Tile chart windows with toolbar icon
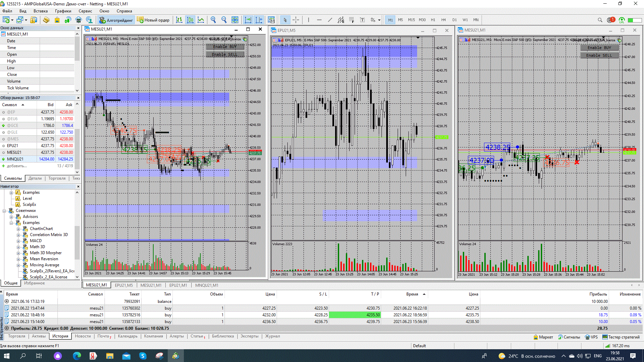 tap(235, 20)
